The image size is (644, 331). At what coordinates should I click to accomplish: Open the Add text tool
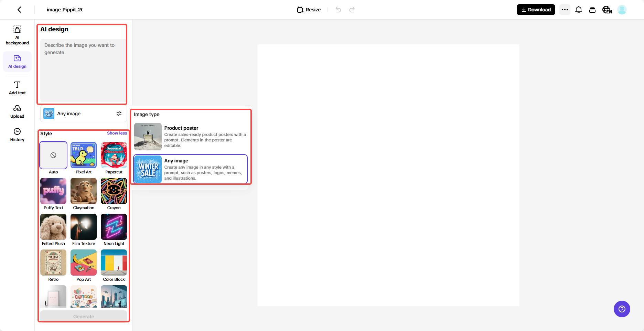17,88
